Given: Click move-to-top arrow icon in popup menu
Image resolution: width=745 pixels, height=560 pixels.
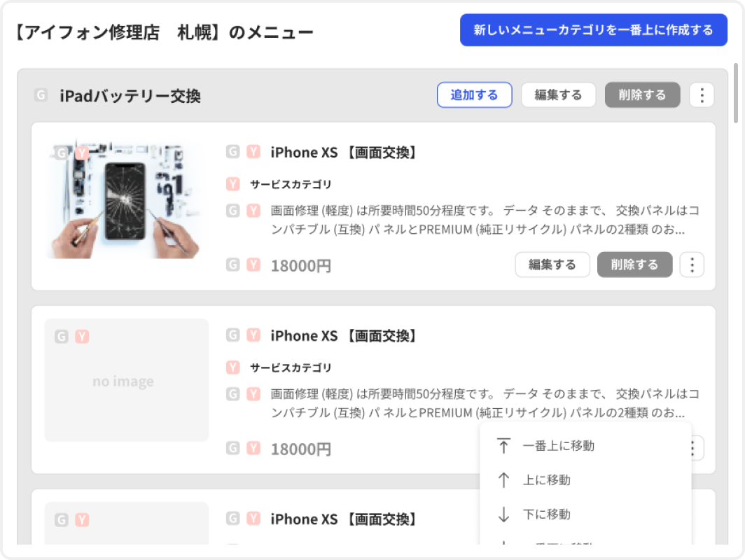Looking at the screenshot, I should pyautogui.click(x=503, y=445).
